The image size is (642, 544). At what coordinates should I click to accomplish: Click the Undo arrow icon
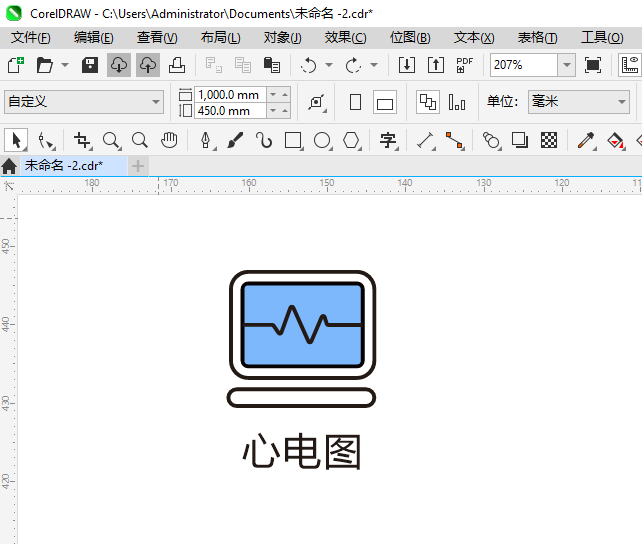coord(308,65)
